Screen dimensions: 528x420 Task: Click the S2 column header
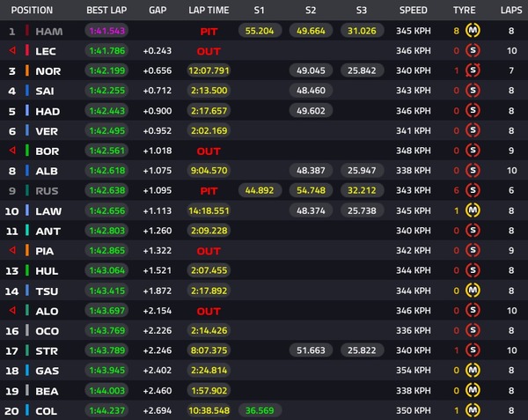tap(311, 10)
